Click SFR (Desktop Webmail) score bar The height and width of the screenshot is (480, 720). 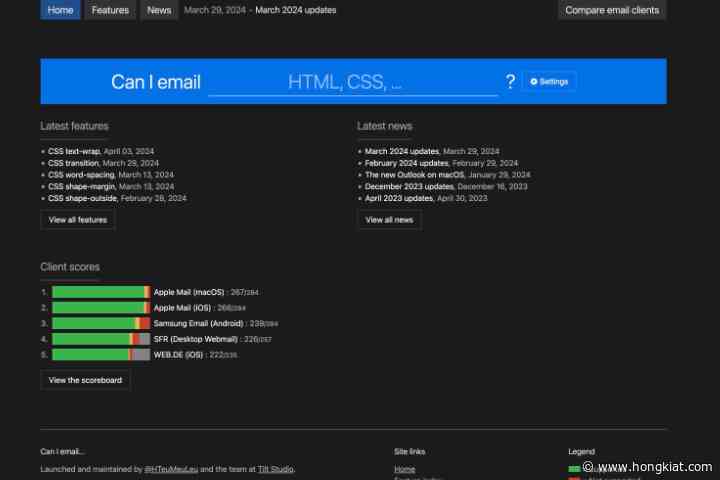pos(101,339)
